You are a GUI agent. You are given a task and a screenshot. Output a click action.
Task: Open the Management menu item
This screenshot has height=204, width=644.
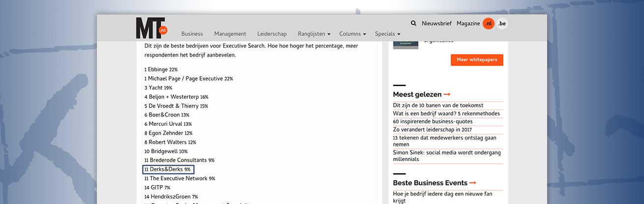(230, 34)
